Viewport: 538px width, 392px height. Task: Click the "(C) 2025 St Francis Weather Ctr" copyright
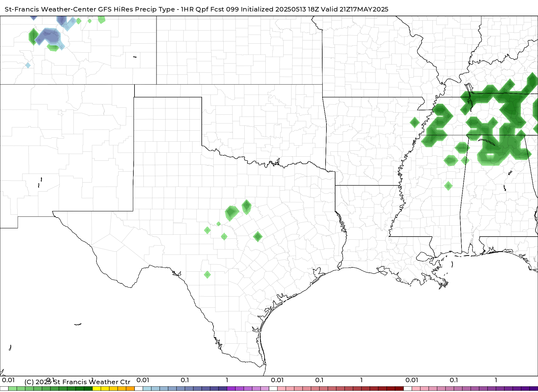[77, 382]
